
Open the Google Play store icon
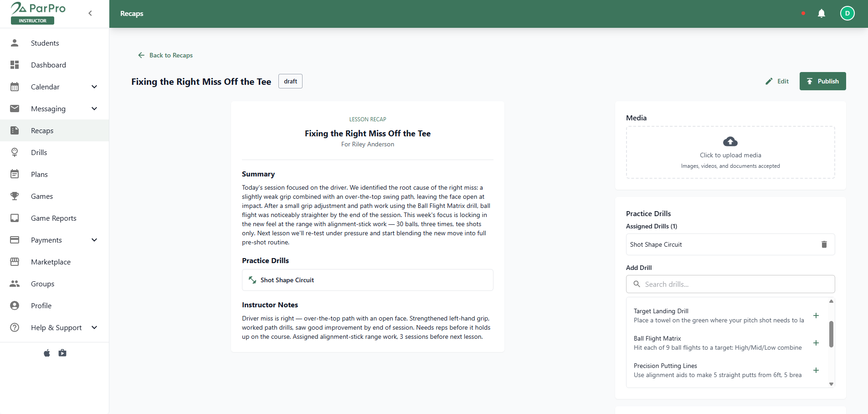(62, 353)
